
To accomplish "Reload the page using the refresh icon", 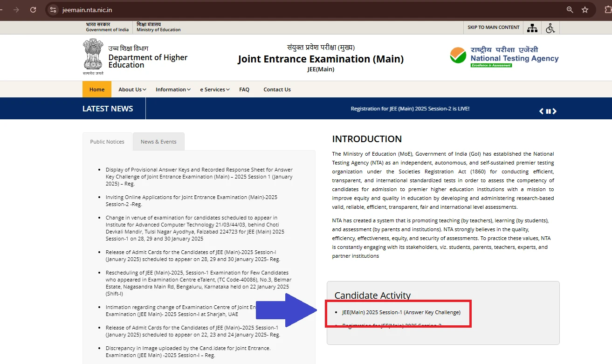I will [x=33, y=9].
